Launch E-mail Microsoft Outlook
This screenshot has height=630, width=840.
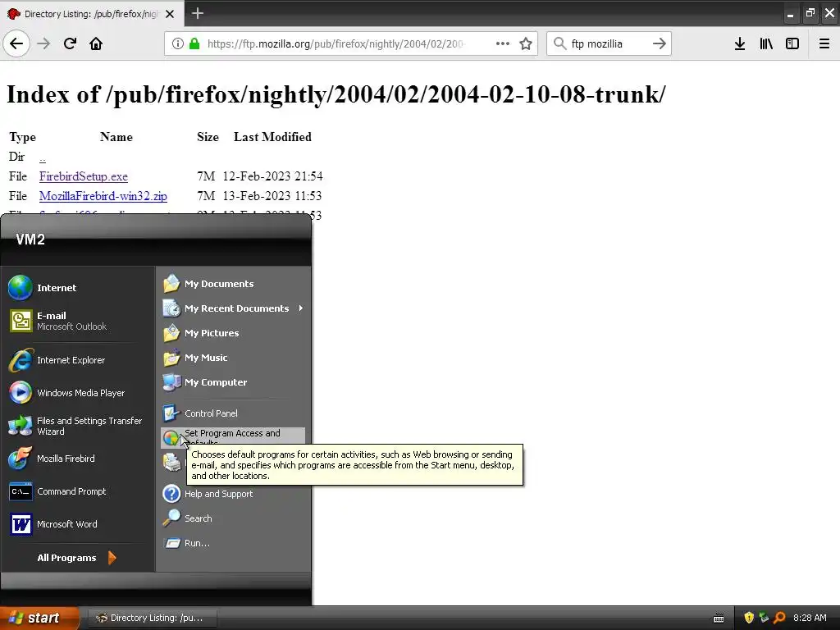[x=78, y=321]
